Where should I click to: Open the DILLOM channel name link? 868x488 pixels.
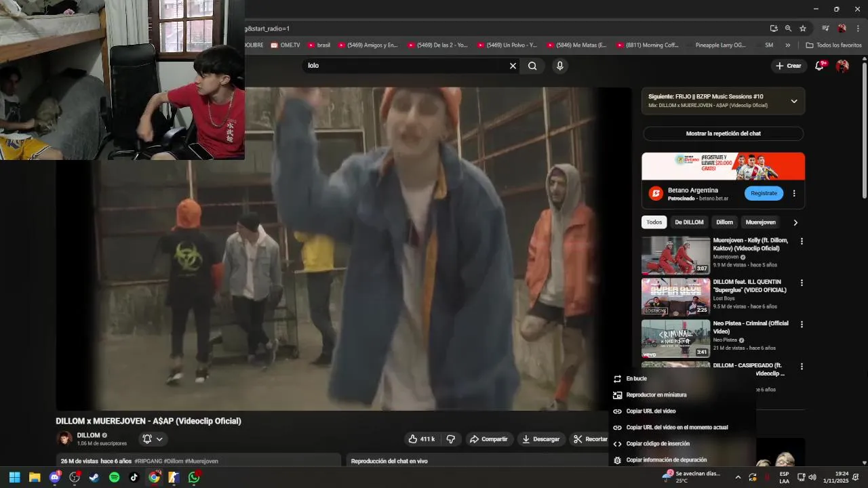click(88, 435)
